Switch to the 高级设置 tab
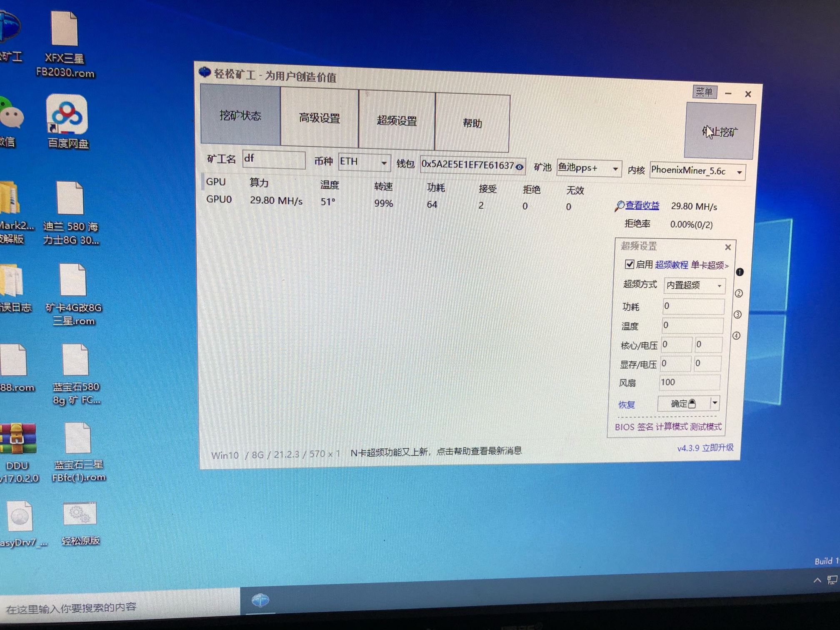The width and height of the screenshot is (840, 630). pos(320,118)
